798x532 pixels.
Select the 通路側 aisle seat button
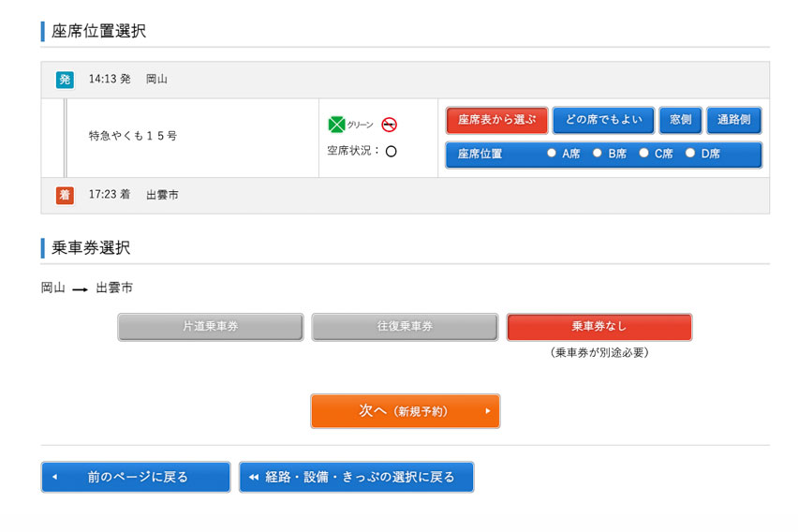tap(733, 120)
